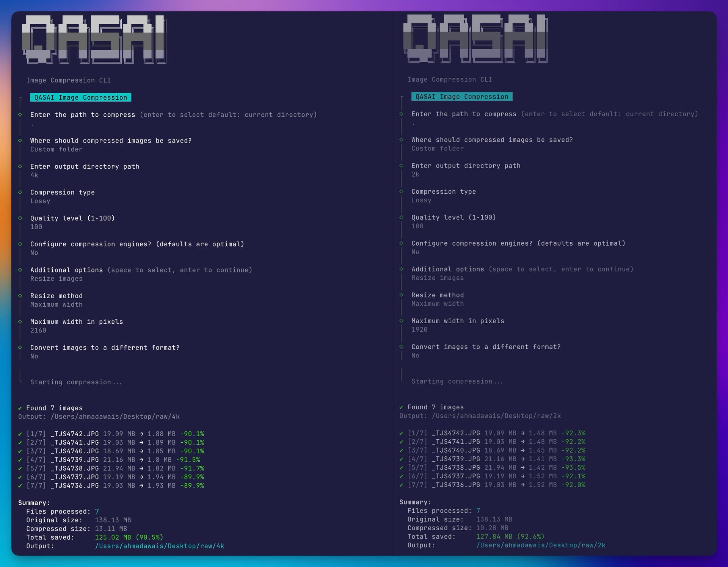Click the teal 'QASAI Image Compression' badge on left
Screen dimensions: 728x567
pyautogui.click(x=80, y=98)
